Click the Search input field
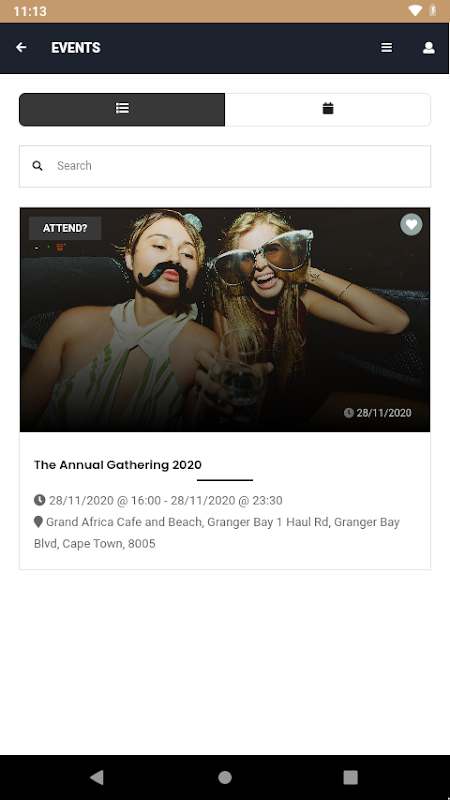 coord(225,166)
